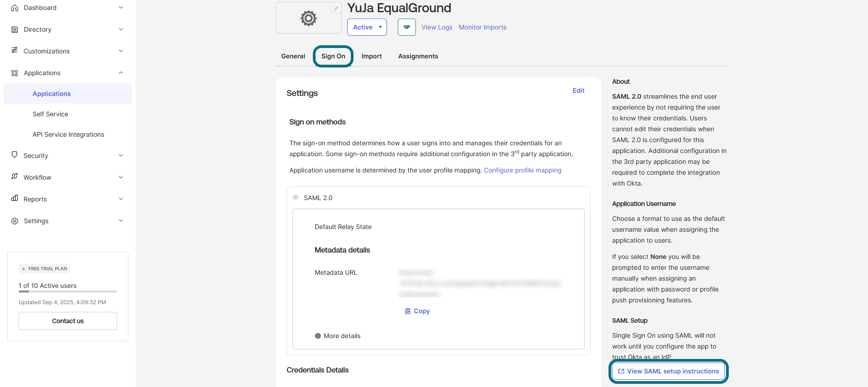Click the View Logs link
This screenshot has height=387, width=868.
tap(437, 27)
